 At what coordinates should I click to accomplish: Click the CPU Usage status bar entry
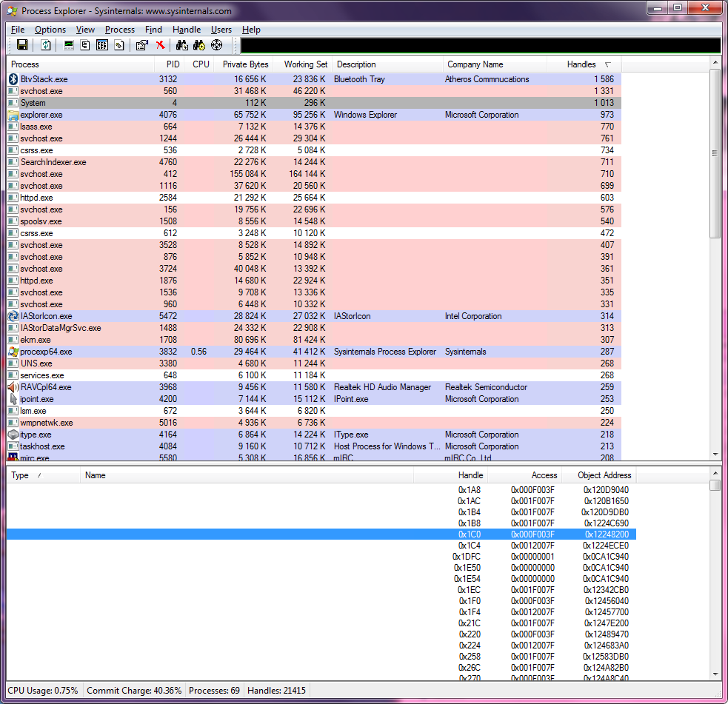coord(43,691)
